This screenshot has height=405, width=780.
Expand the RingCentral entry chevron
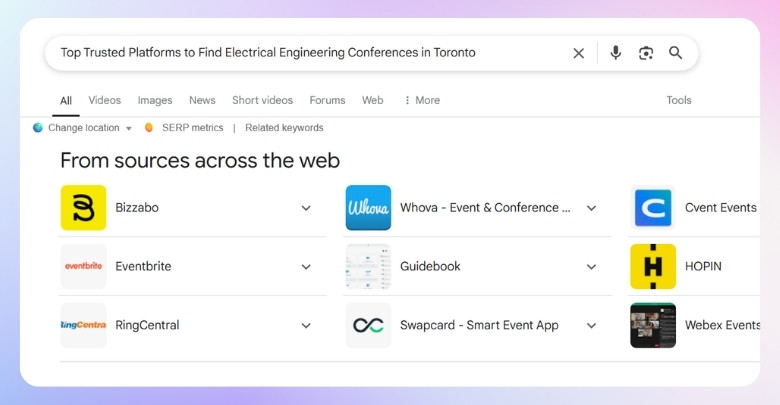(x=306, y=325)
